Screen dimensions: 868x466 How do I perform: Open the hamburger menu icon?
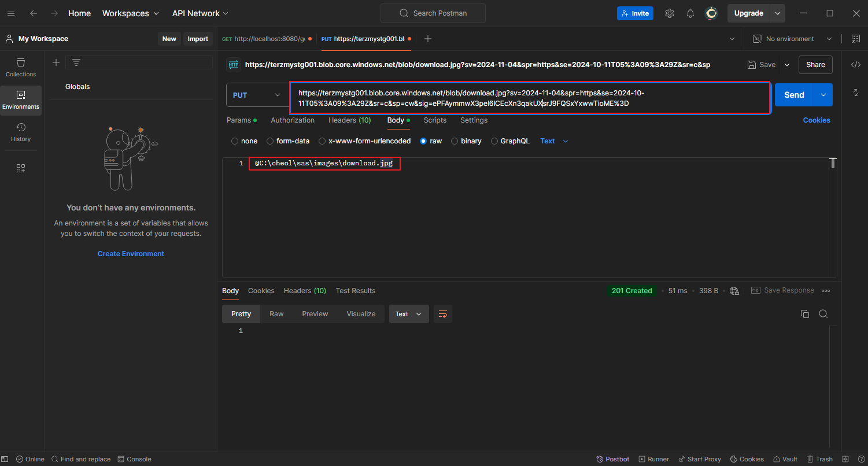pyautogui.click(x=11, y=13)
